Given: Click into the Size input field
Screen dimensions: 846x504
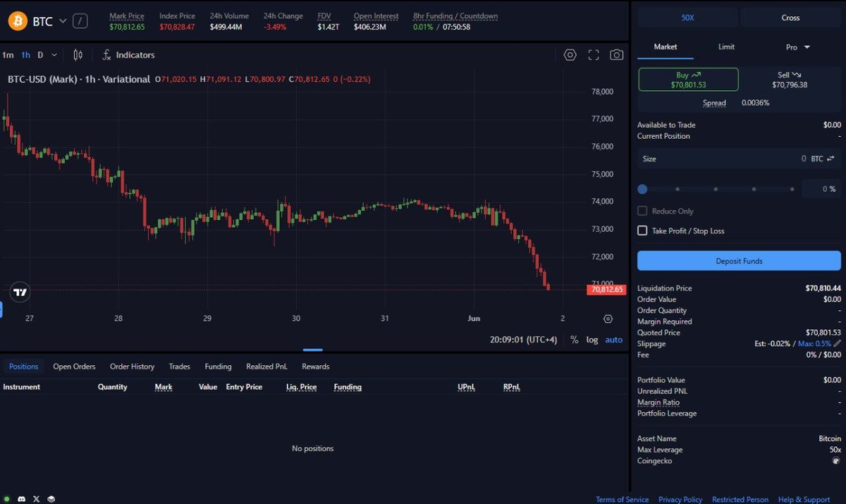Looking at the screenshot, I should (739, 159).
